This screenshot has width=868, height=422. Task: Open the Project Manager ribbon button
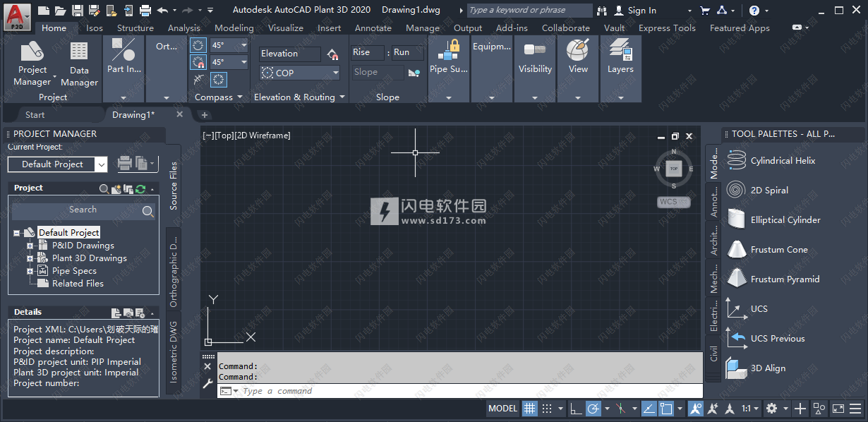pyautogui.click(x=32, y=64)
